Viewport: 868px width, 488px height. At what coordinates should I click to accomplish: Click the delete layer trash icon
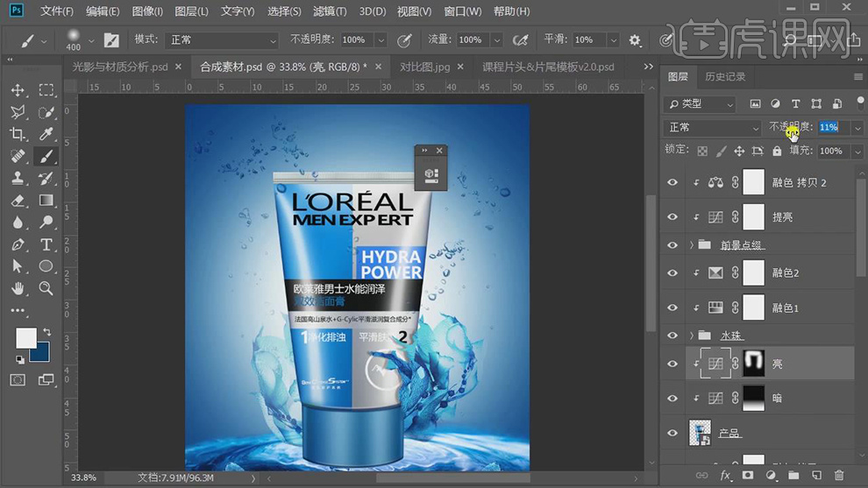[839, 476]
